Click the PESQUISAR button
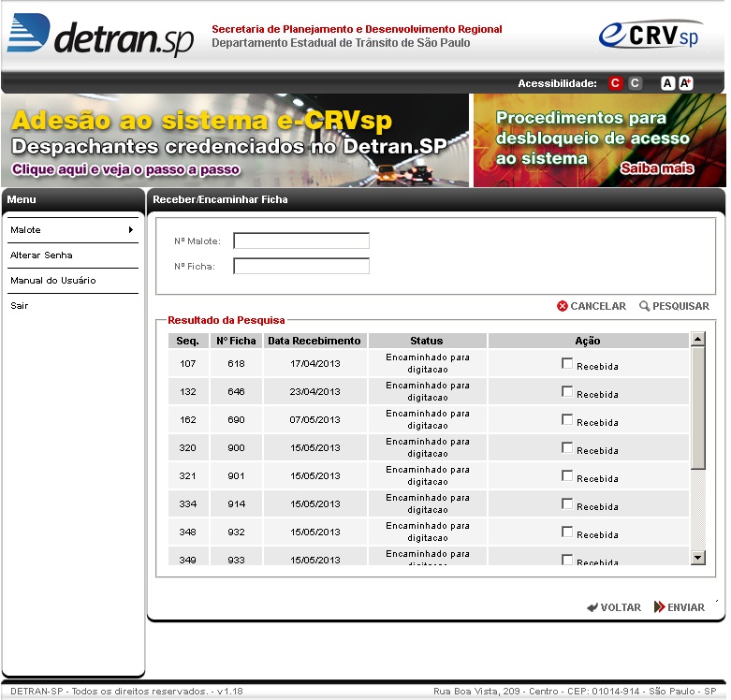This screenshot has width=731, height=700. tap(674, 306)
